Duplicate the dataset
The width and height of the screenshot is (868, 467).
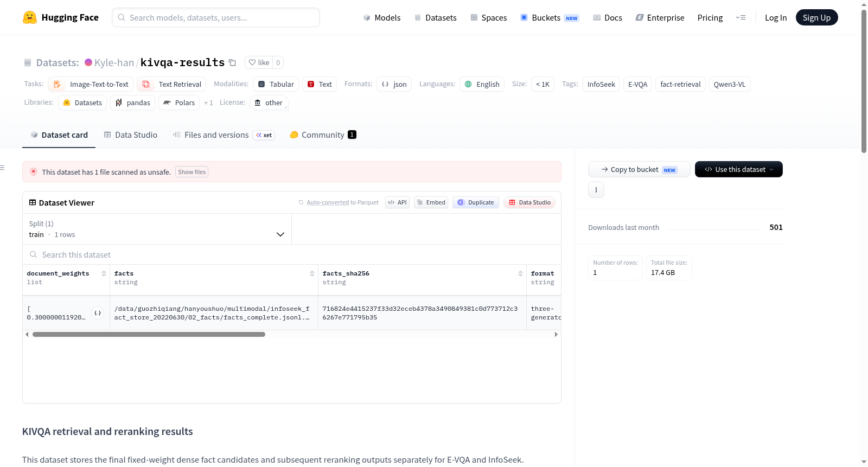click(x=476, y=202)
